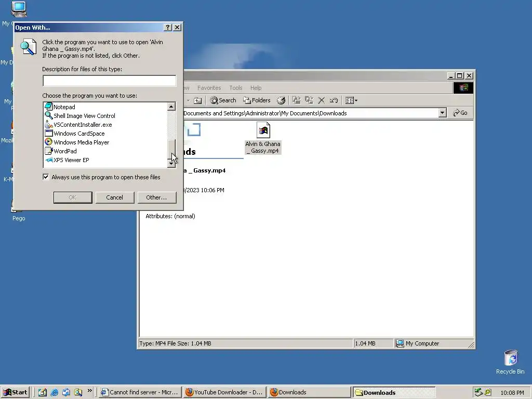Click the Undo toolbar icon
This screenshot has height=399, width=532.
click(x=334, y=100)
